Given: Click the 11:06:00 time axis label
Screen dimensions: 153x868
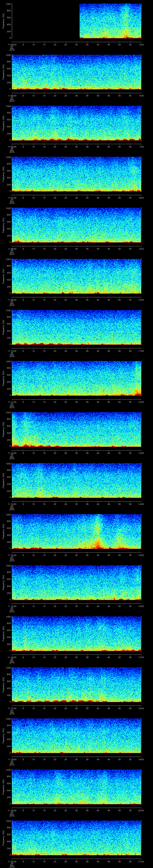Looking at the screenshot, I should 12,147.
